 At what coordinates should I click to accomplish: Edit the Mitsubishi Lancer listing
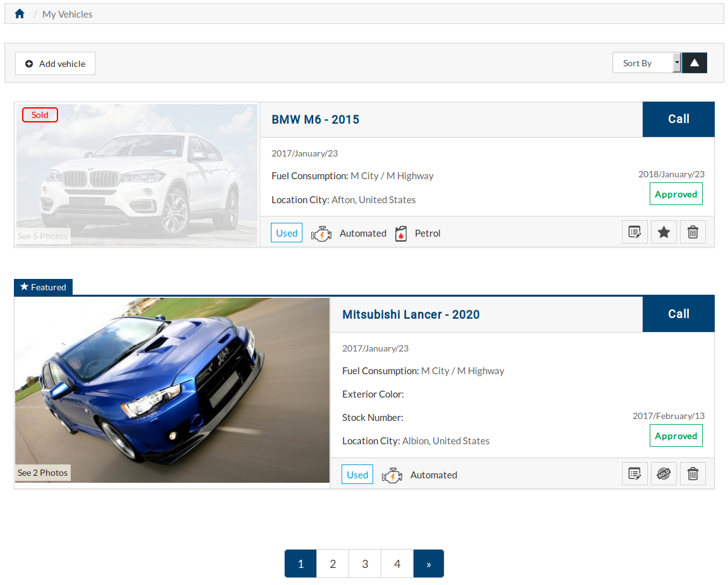pos(635,474)
